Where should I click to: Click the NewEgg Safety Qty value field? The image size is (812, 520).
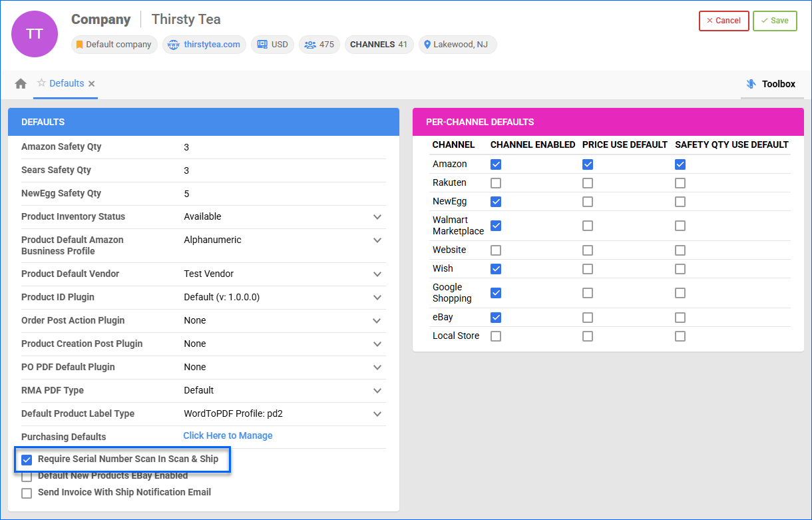[280, 194]
